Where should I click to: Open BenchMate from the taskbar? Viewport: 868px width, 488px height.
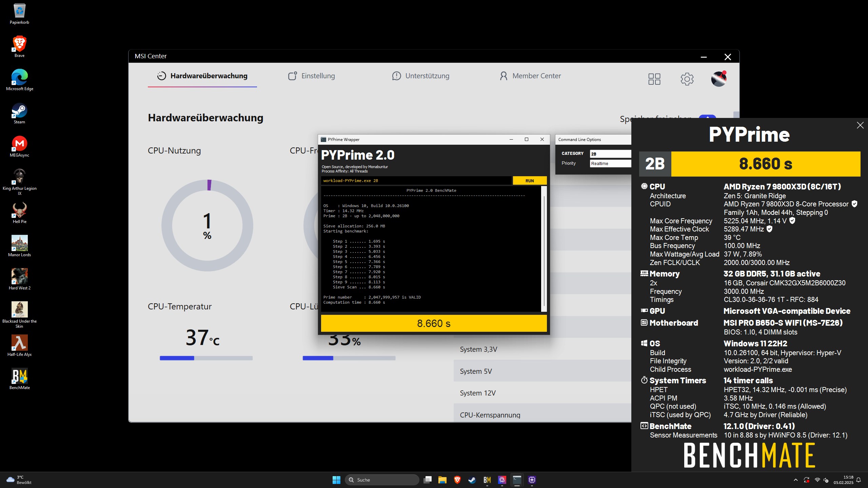click(487, 480)
